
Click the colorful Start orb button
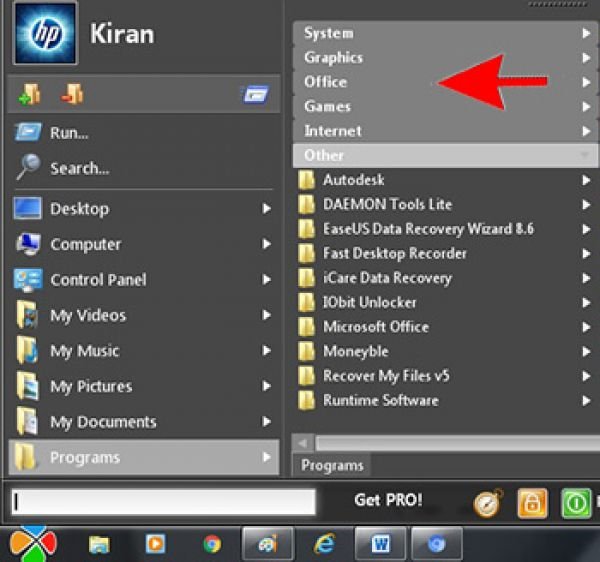pyautogui.click(x=33, y=544)
